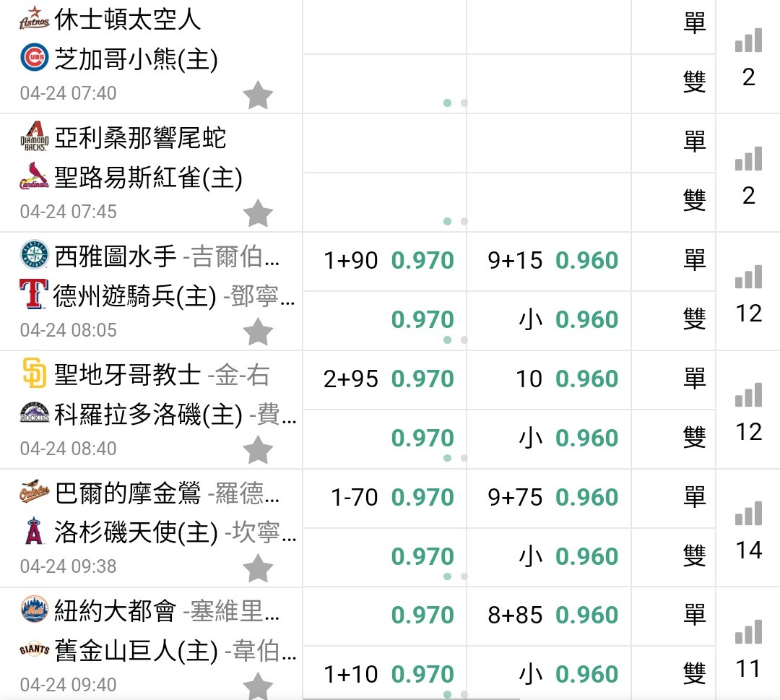Open stats chart for Mariners vs Rangers
This screenshot has height=700, width=780.
749,277
